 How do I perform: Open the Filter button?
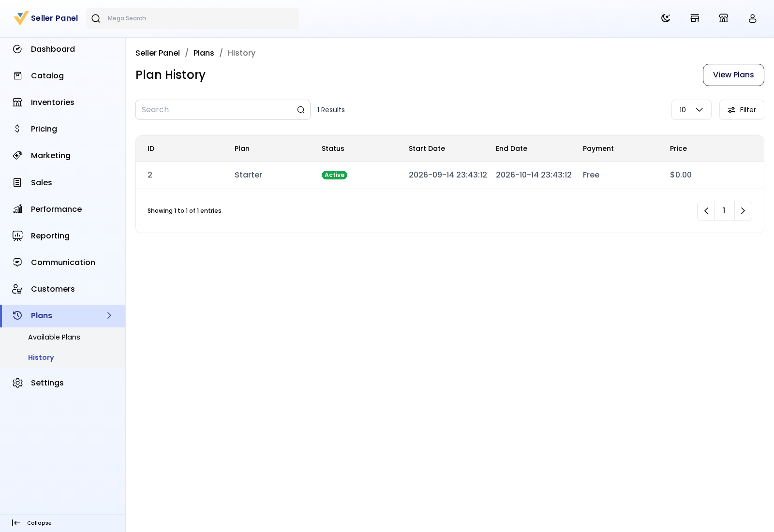click(742, 110)
